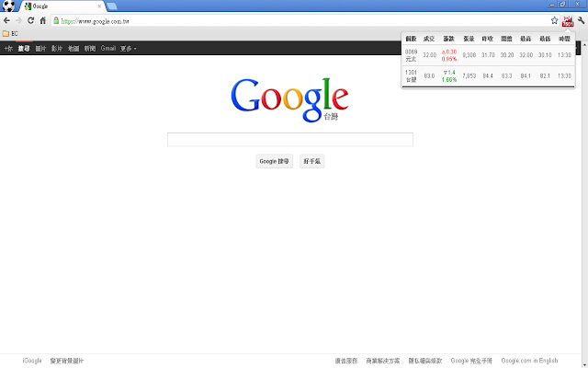Open the home page via the house icon

(43, 20)
